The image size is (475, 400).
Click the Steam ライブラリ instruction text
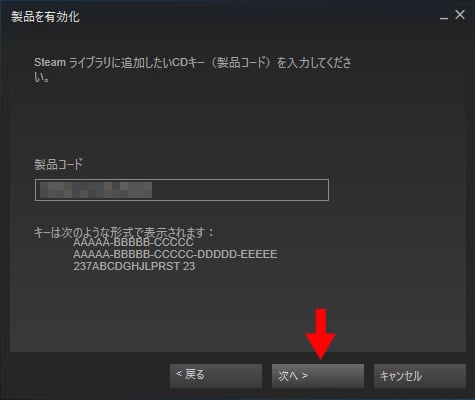192,69
